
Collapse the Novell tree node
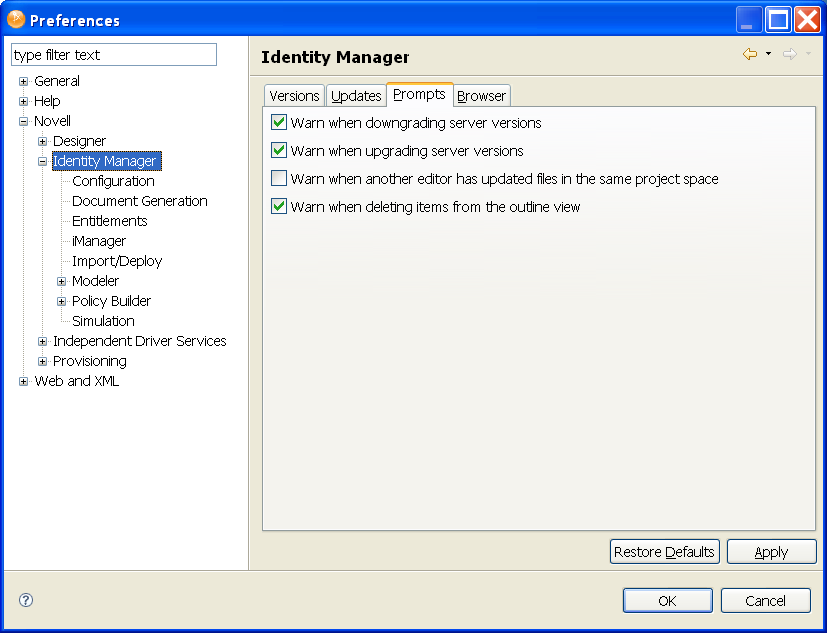click(24, 121)
